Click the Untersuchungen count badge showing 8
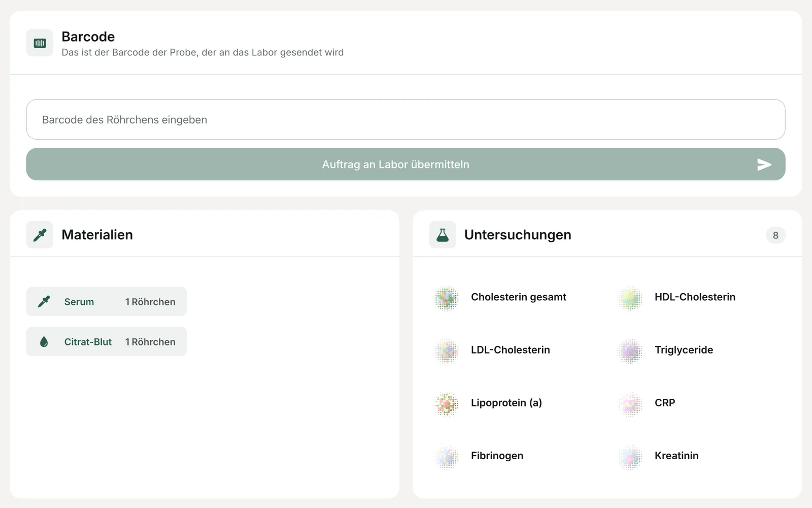The width and height of the screenshot is (812, 508). click(x=775, y=235)
